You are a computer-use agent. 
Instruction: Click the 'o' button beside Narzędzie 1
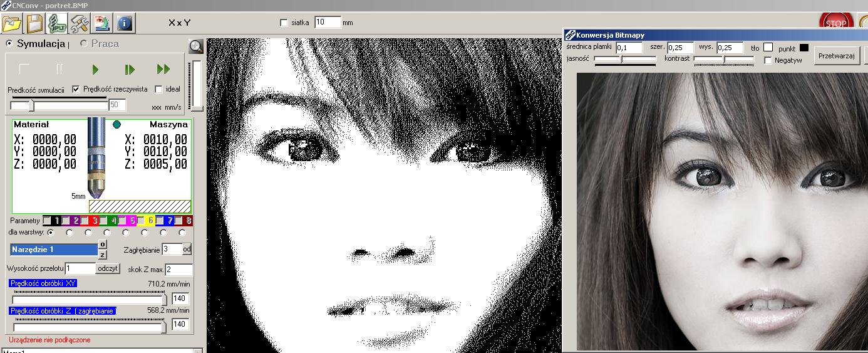pyautogui.click(x=103, y=245)
